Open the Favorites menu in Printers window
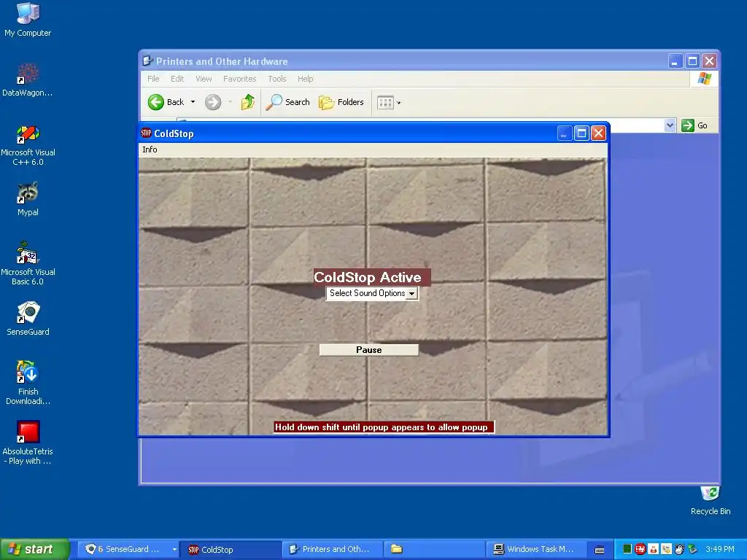Viewport: 747px width, 560px height. coord(239,79)
